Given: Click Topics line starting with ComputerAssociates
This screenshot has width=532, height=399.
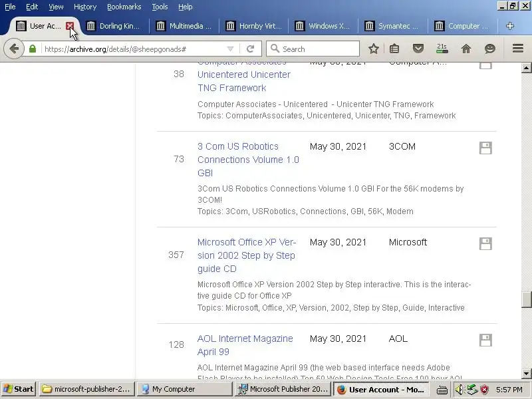Looking at the screenshot, I should (327, 116).
